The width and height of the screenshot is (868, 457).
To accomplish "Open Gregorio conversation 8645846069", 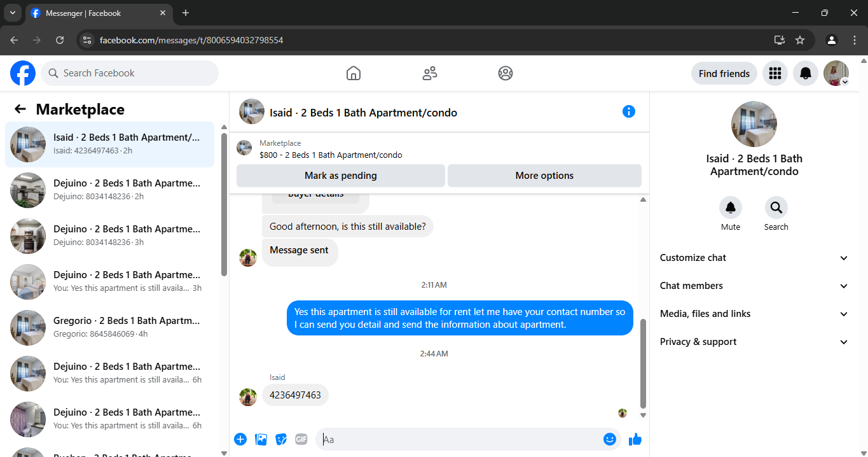I will tap(109, 328).
